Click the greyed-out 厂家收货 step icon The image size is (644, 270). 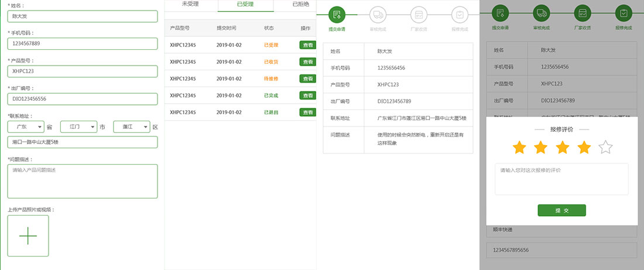pos(419,14)
